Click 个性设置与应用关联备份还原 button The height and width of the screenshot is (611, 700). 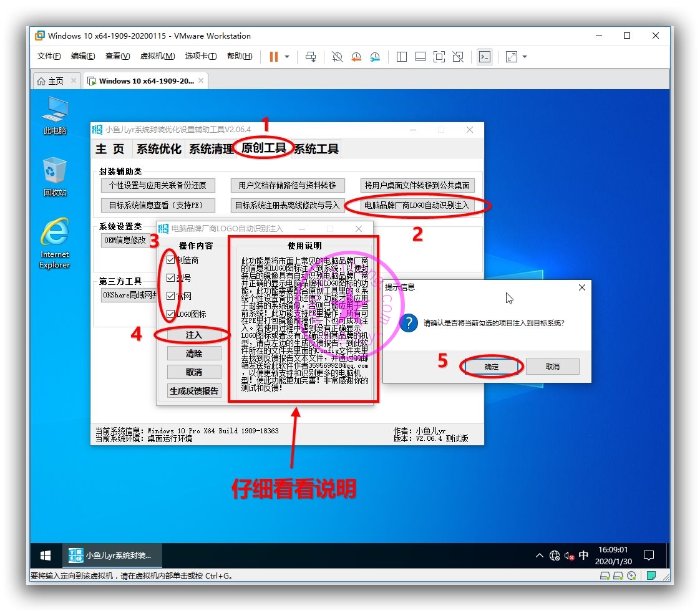[x=158, y=186]
